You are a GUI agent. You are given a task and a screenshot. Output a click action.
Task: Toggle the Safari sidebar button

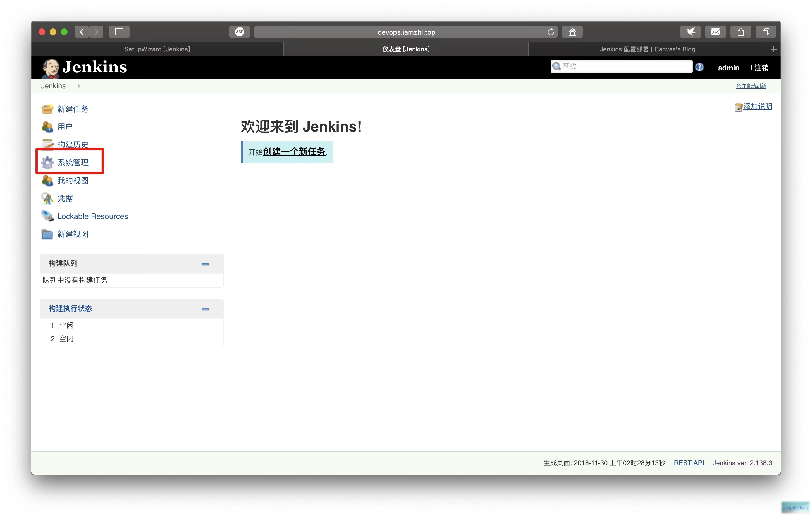(x=119, y=32)
